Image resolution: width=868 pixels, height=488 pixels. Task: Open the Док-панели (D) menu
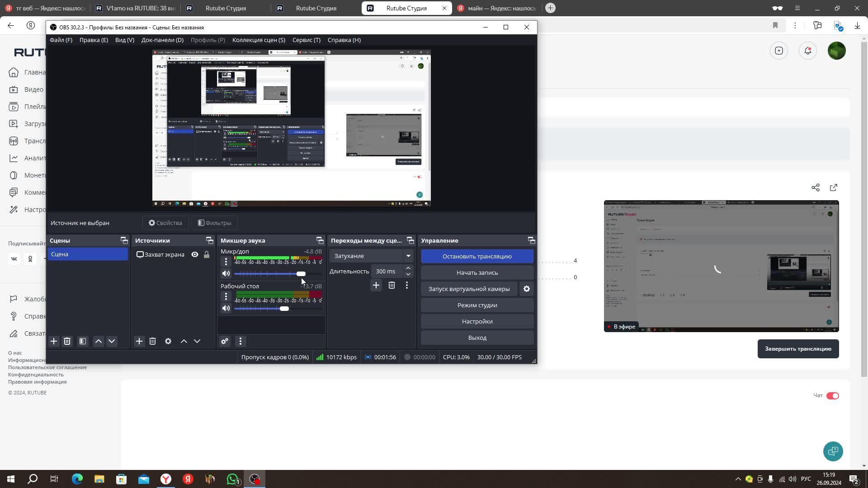(x=162, y=40)
